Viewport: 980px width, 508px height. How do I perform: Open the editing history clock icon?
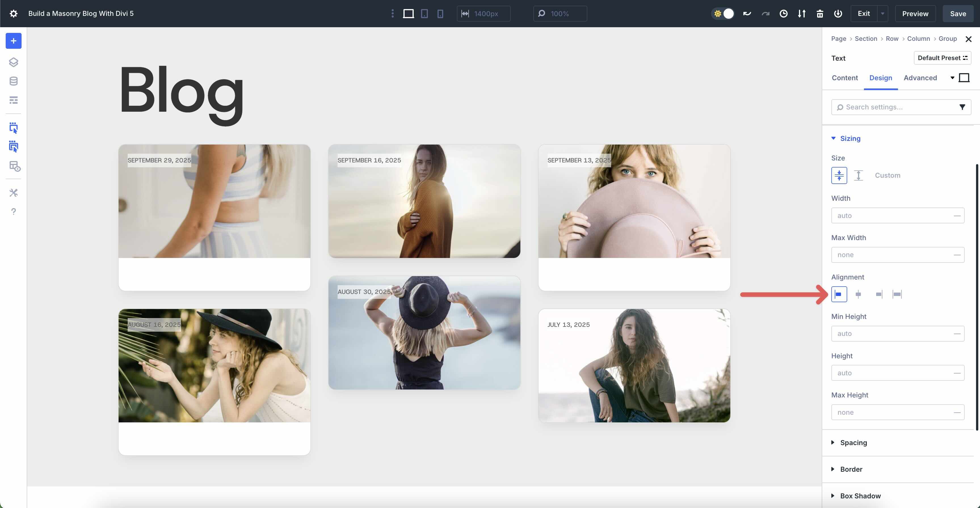tap(784, 13)
